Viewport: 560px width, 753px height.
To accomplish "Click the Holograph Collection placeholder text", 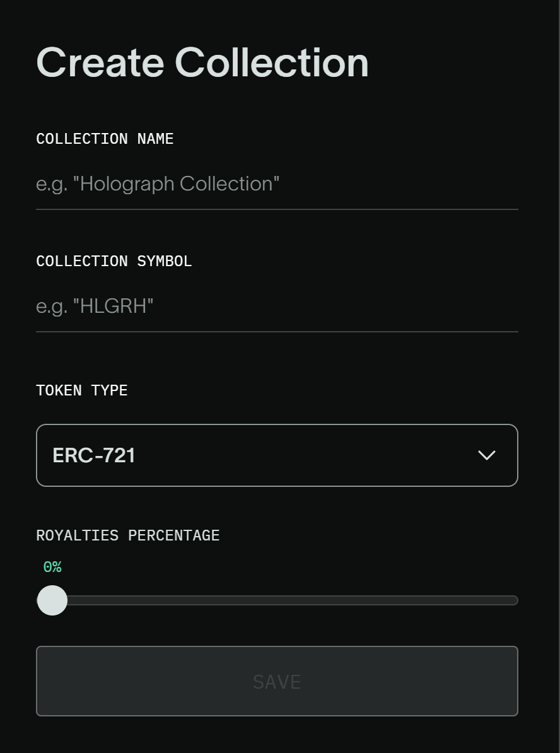I will pyautogui.click(x=157, y=184).
